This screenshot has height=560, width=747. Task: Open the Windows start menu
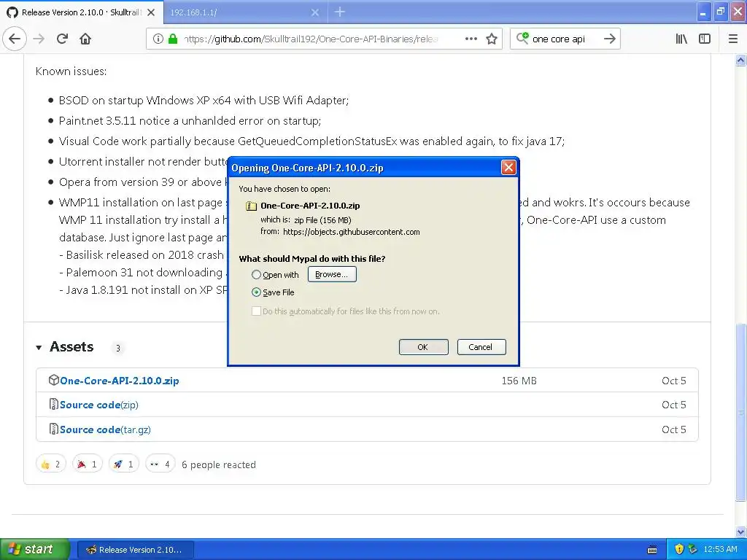coord(34,549)
